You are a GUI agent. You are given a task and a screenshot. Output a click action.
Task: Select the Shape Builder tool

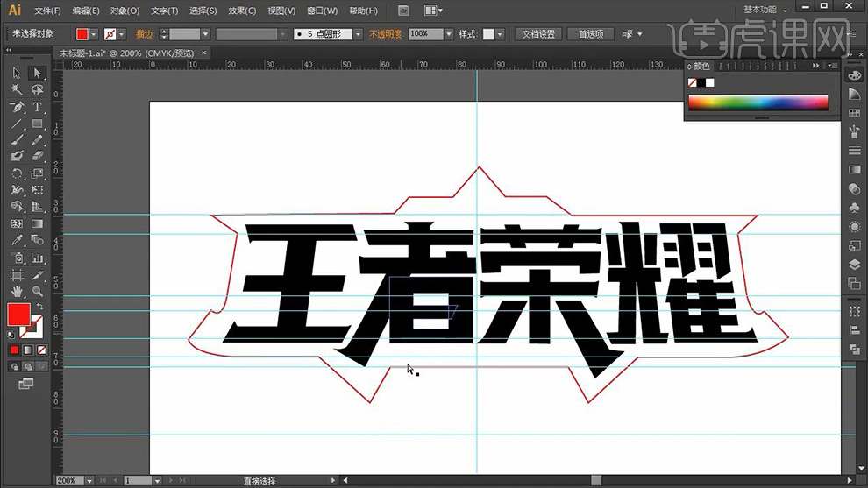click(17, 207)
